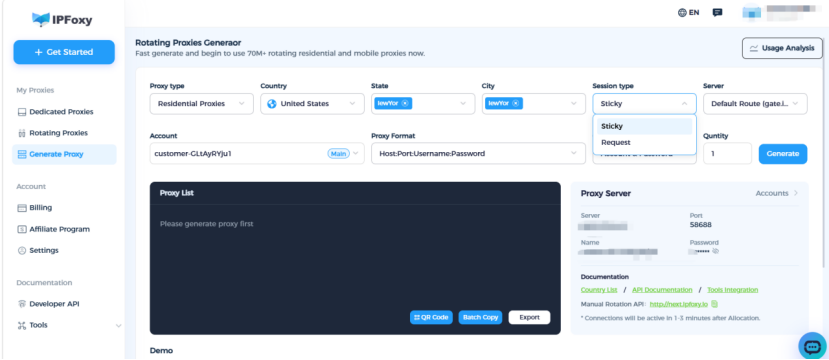Image resolution: width=829 pixels, height=360 pixels.
Task: Click the IPFoxy logo
Action: click(62, 20)
